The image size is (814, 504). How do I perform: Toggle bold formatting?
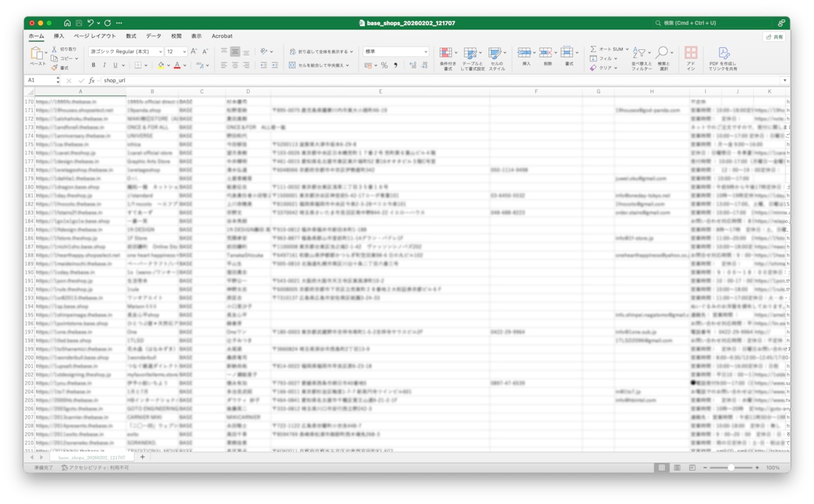pos(93,65)
